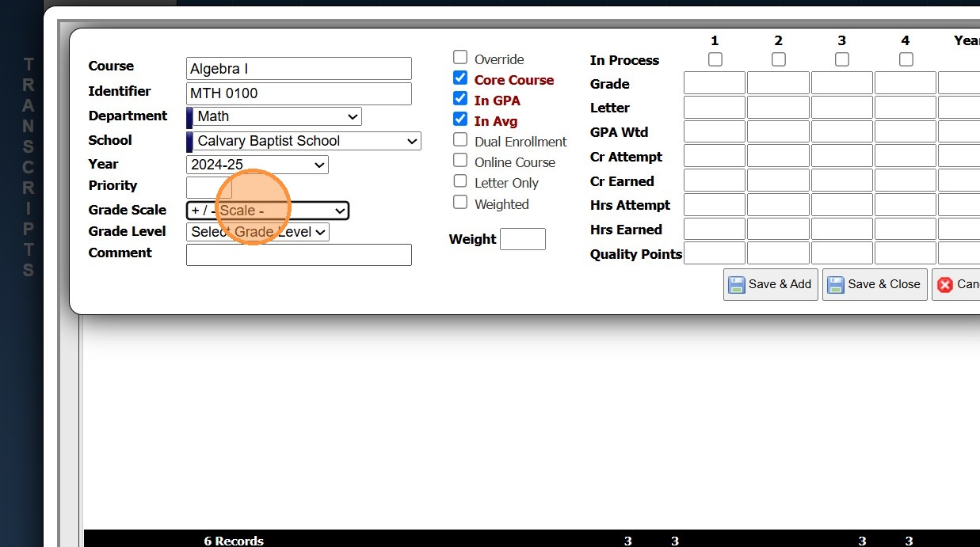
Task: Click the Comment input field
Action: coord(299,255)
